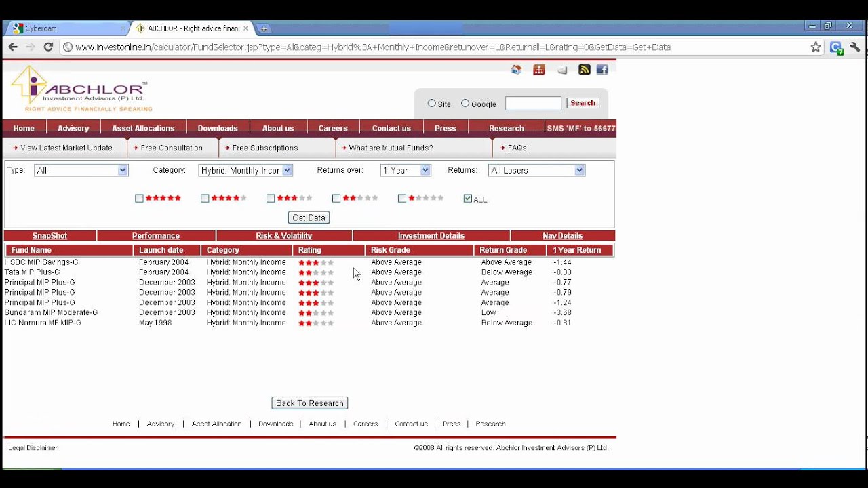Open the Returns All Losers dropdown
868x488 pixels.
(x=536, y=170)
